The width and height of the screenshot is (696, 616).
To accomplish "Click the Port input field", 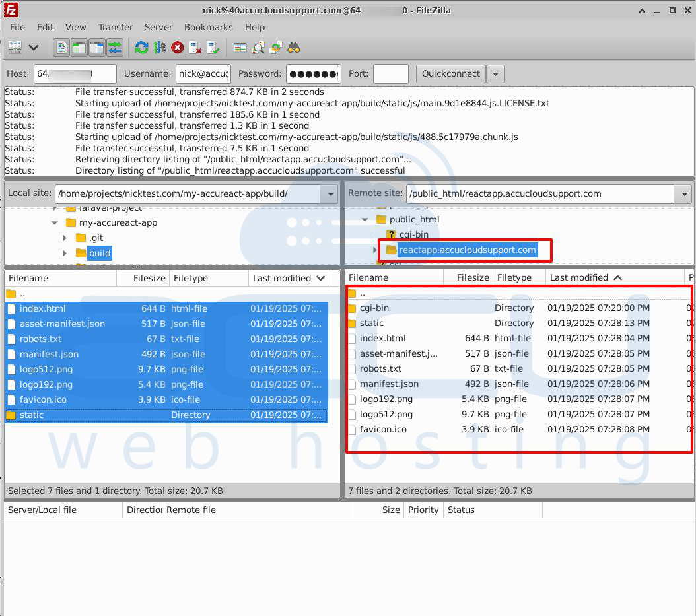I will 390,74.
